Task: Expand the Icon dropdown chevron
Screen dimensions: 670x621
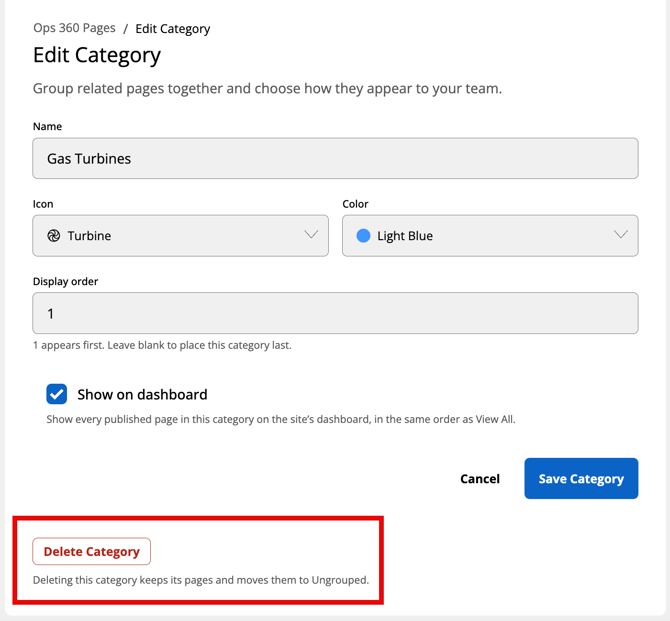Action: pos(311,235)
